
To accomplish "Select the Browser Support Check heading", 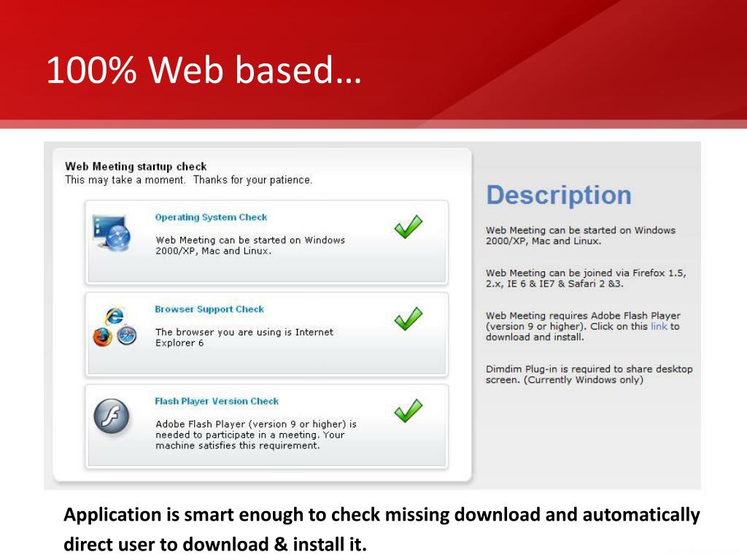I will pos(209,309).
